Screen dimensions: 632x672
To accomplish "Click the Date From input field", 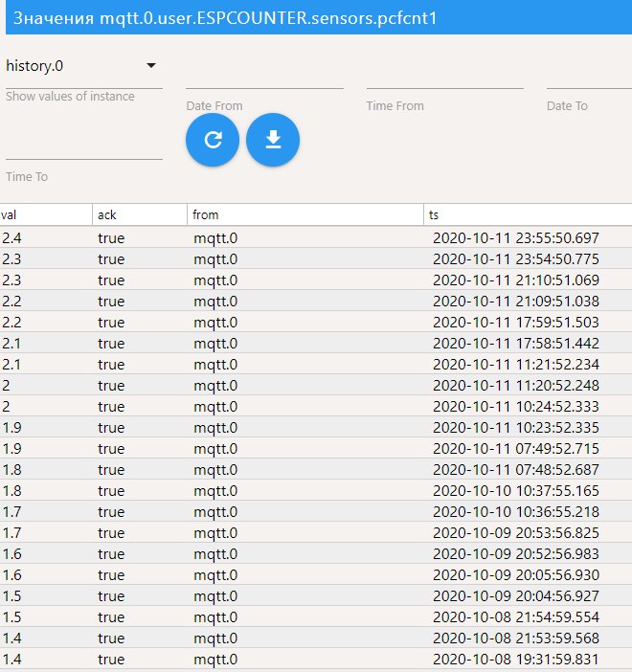I will click(264, 78).
